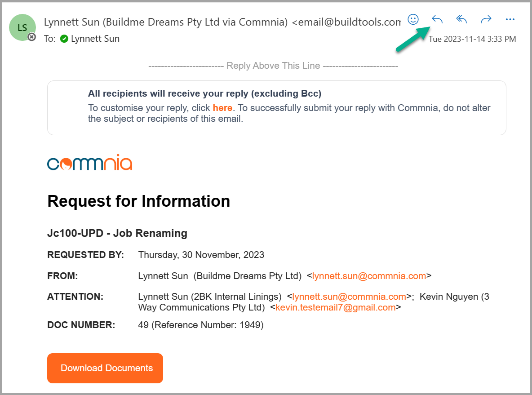Click the green verified check beside Lynnett Sun
Viewport: 532px width, 395px height.
(64, 39)
